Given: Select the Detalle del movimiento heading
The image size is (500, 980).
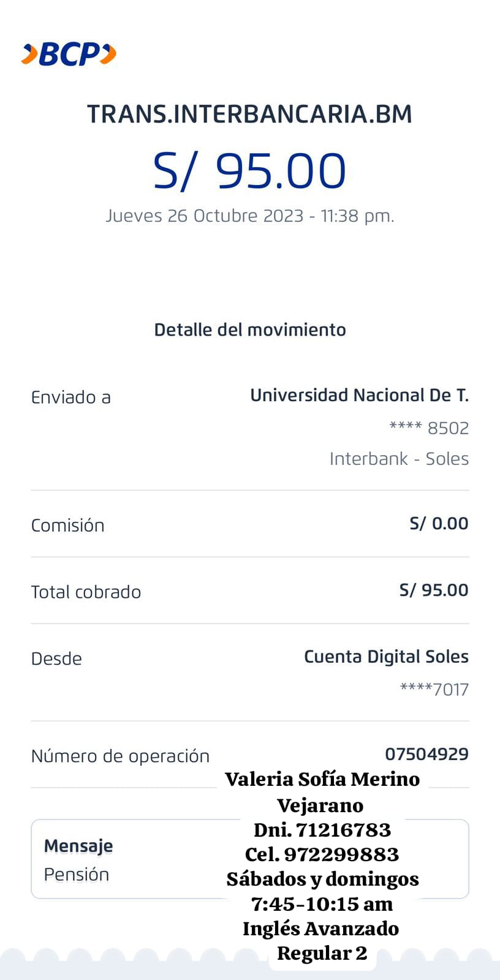Looking at the screenshot, I should coord(249,330).
